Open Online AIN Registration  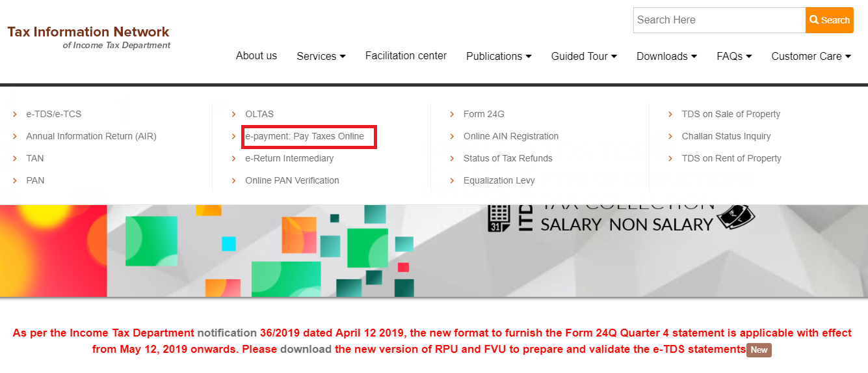[x=511, y=136]
